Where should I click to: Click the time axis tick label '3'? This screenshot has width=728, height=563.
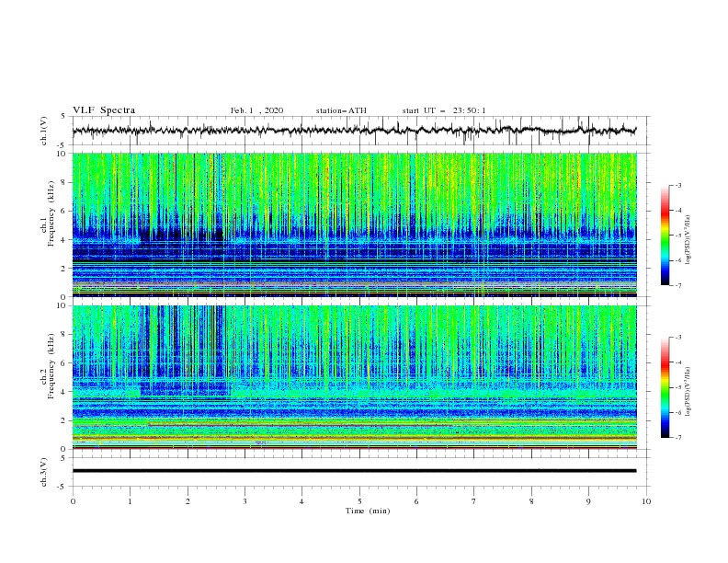coord(245,501)
